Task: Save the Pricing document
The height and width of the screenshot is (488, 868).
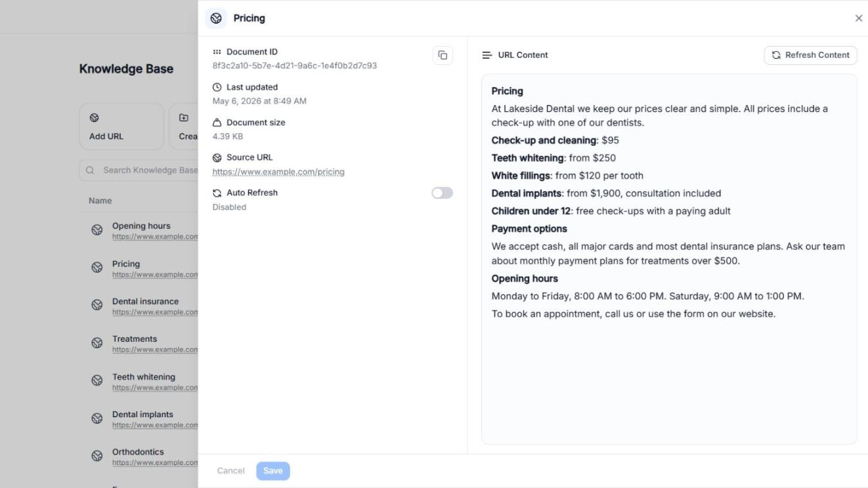Action: coord(273,471)
